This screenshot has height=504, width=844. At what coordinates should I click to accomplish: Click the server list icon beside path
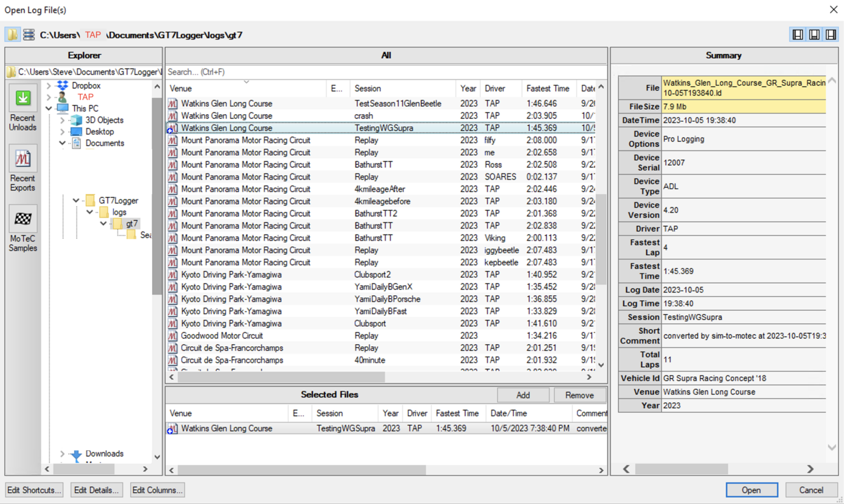pos(29,35)
